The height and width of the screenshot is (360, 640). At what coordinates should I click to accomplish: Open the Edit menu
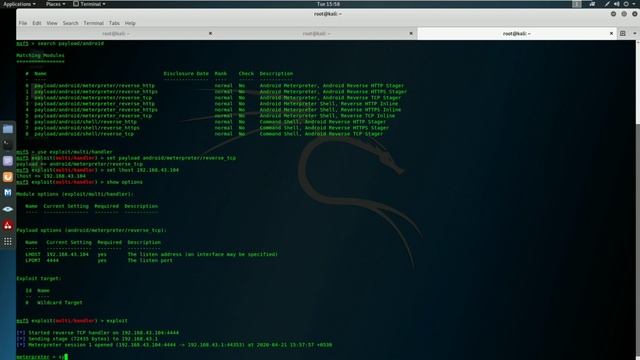coord(37,23)
